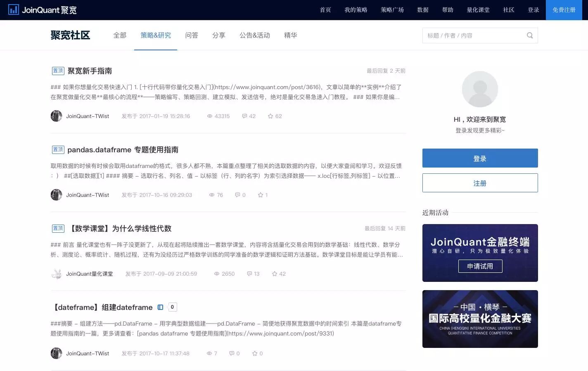Click author name JoinQuant-TWist on 聚宽新手指南
Screen dimensions: 588x371
(x=88, y=116)
